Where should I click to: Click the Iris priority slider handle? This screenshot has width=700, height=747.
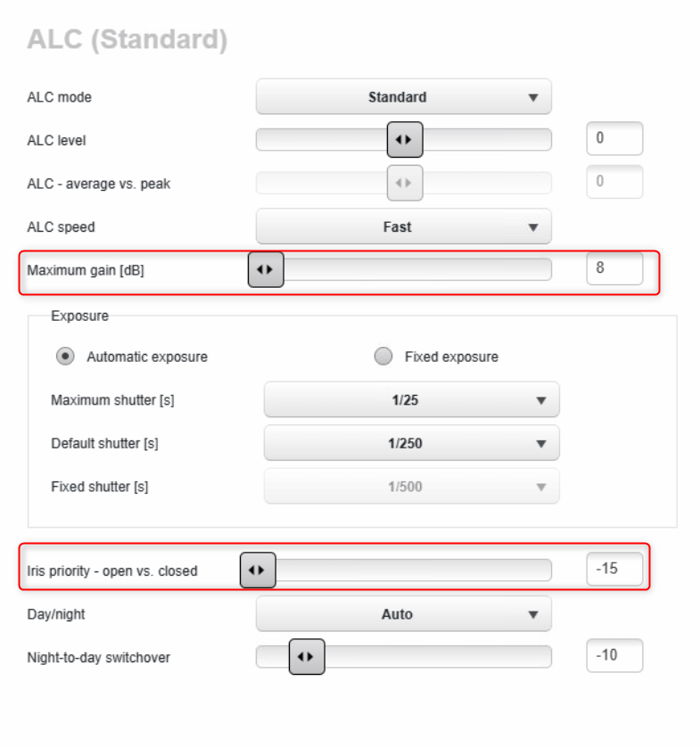[x=258, y=571]
